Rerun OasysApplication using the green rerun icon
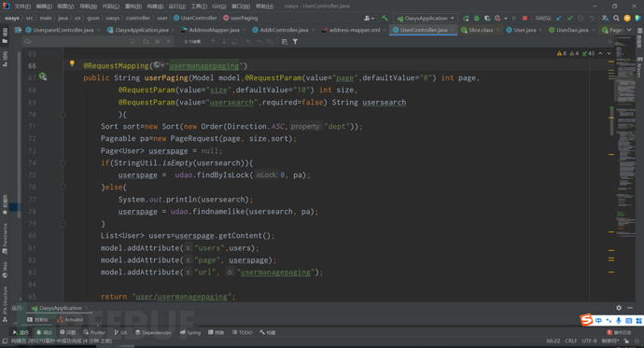The height and width of the screenshot is (348, 644). [466, 18]
